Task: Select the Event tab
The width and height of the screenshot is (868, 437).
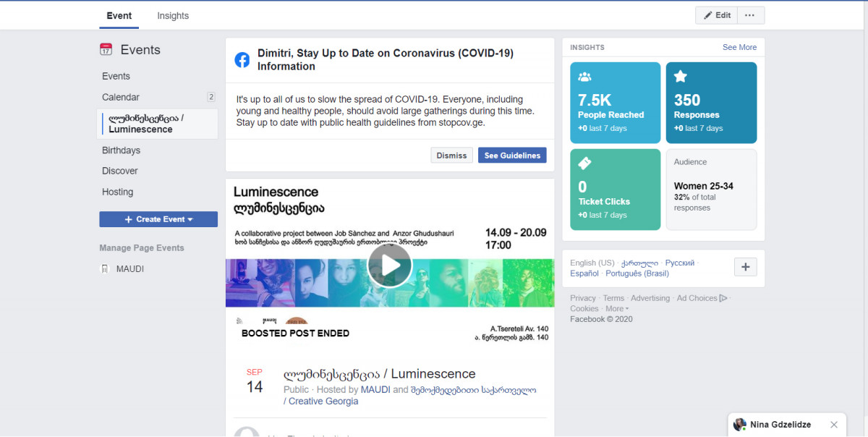Action: (119, 16)
